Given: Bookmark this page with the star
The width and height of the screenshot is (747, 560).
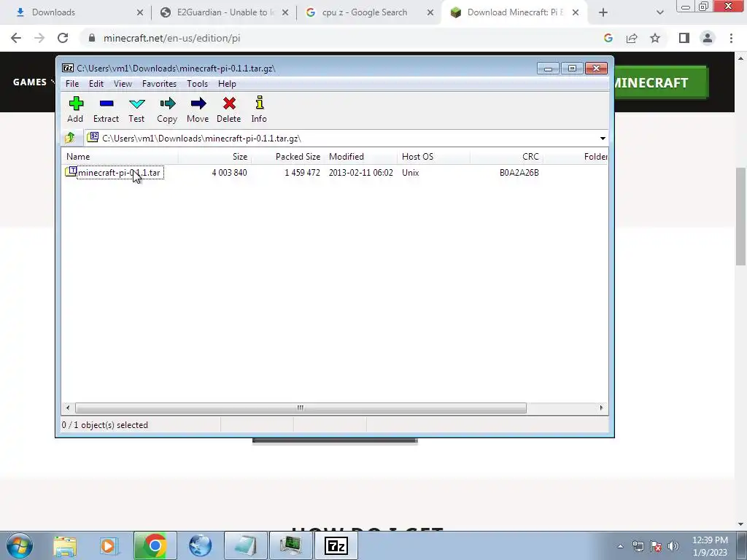Looking at the screenshot, I should (x=655, y=38).
